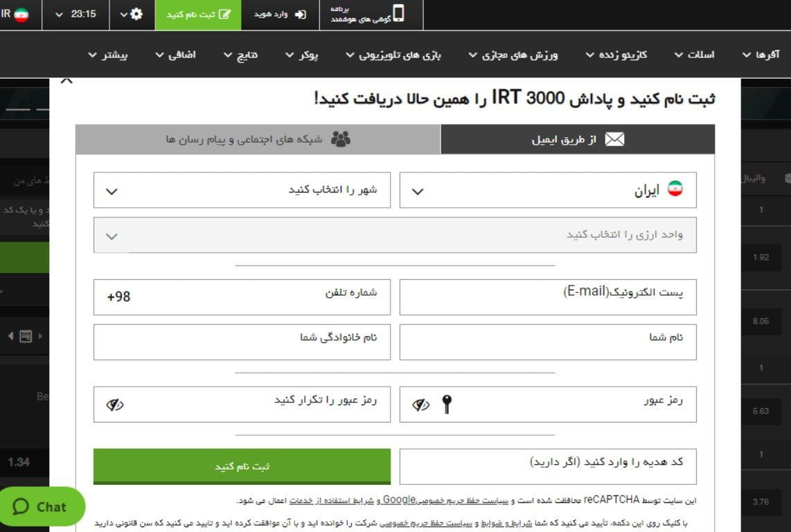Open the city selection dropdown
Viewport: 791px width, 532px height.
(242, 188)
